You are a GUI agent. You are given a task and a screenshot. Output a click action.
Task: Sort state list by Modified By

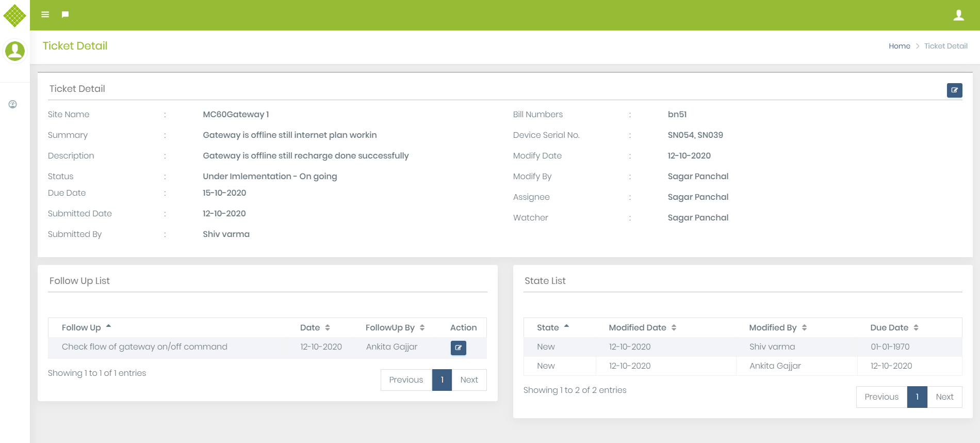(x=777, y=327)
